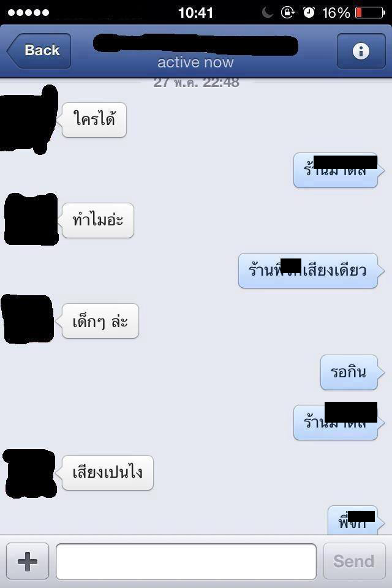Tap the 16% battery percentage text
The image size is (392, 588).
click(336, 13)
